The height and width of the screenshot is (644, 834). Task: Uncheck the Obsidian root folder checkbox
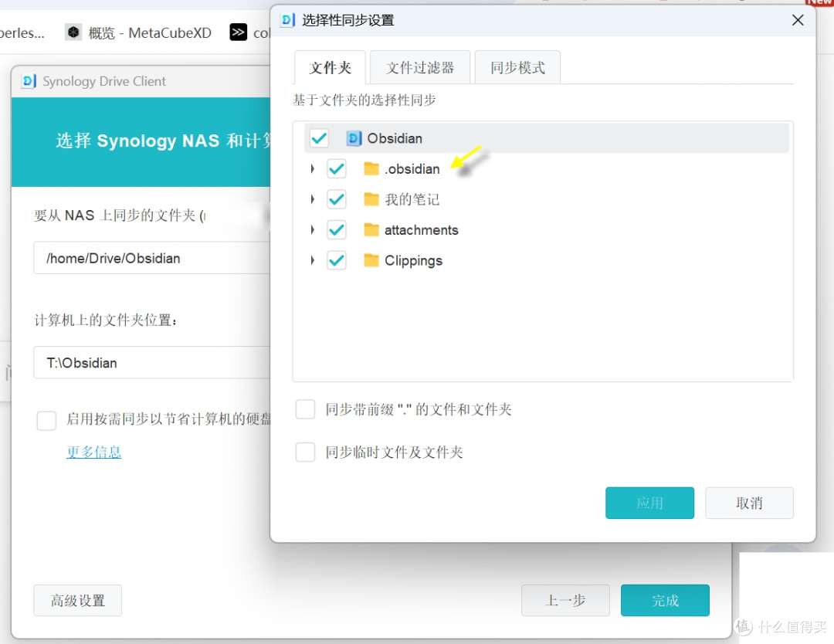click(319, 138)
